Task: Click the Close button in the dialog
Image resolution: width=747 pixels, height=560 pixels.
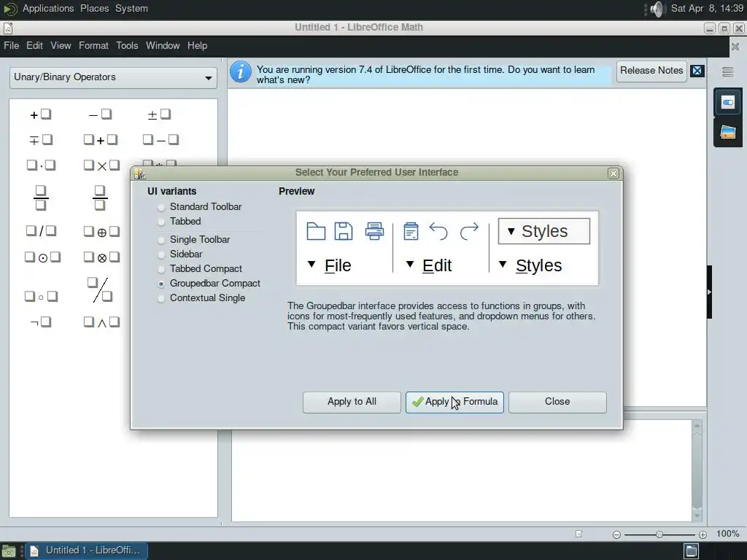Action: click(557, 402)
